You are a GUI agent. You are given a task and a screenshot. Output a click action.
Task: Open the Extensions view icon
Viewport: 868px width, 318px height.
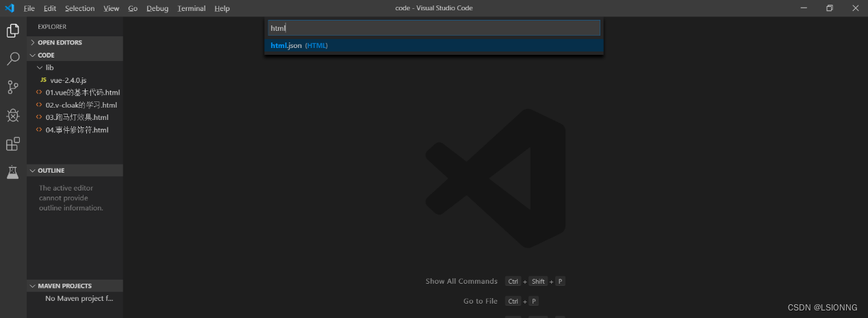click(x=13, y=144)
